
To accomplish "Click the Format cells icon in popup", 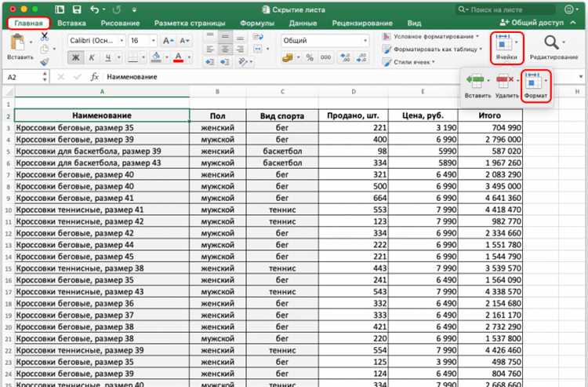I will coord(533,81).
